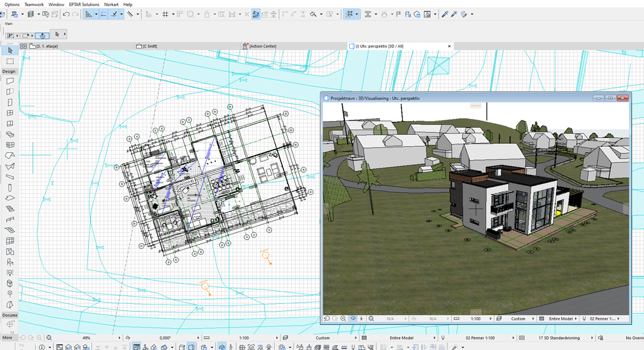Click the Measure tool ruler icon
This screenshot has width=644, height=350.
(x=222, y=14)
